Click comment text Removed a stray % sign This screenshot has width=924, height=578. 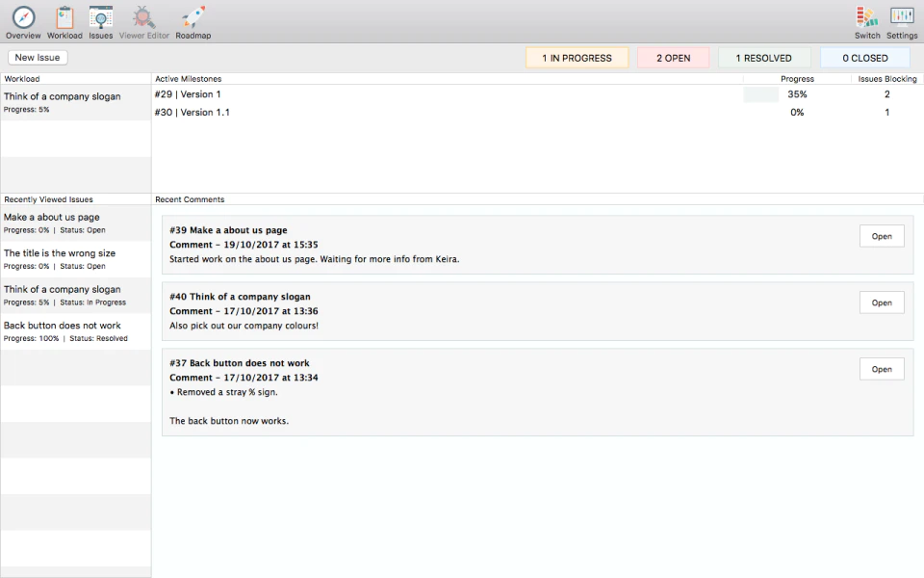click(223, 392)
